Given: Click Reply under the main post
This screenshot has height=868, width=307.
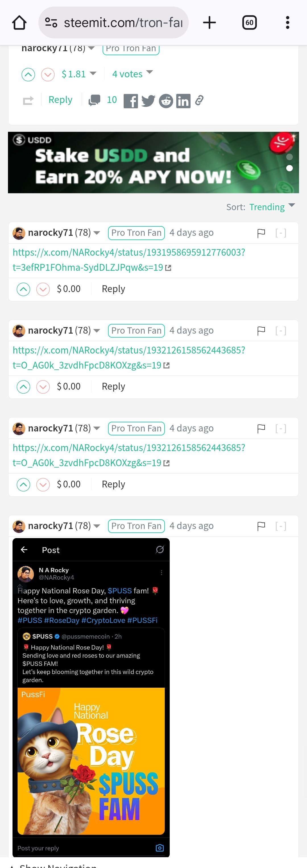Looking at the screenshot, I should tap(60, 100).
